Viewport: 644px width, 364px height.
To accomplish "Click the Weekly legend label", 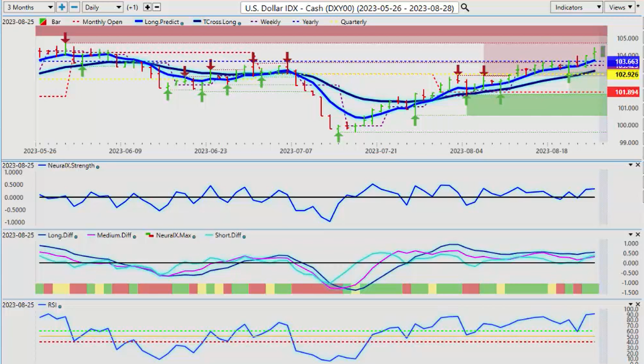I will pos(270,22).
